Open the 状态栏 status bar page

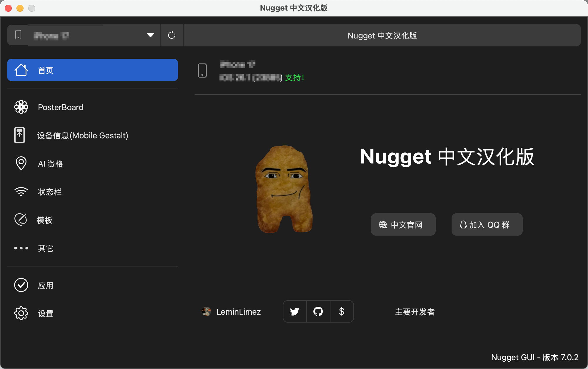point(93,192)
